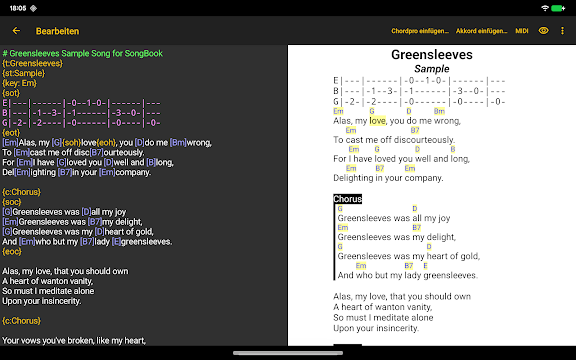Click editor line '[Em]Alas, my [G]{soh}love'
Viewport: 576px width, 360px height.
pos(107,143)
